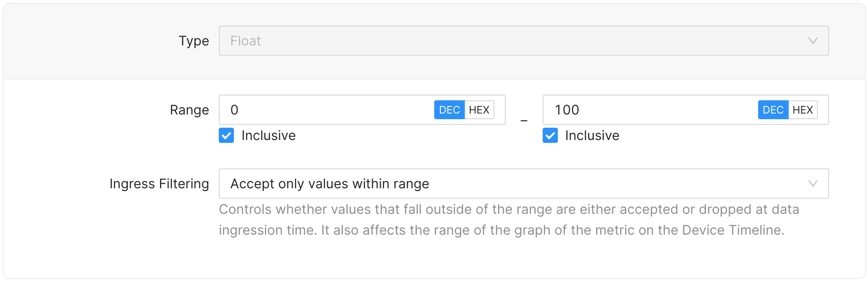
Task: Click the dash separator between range fields
Action: tap(524, 121)
